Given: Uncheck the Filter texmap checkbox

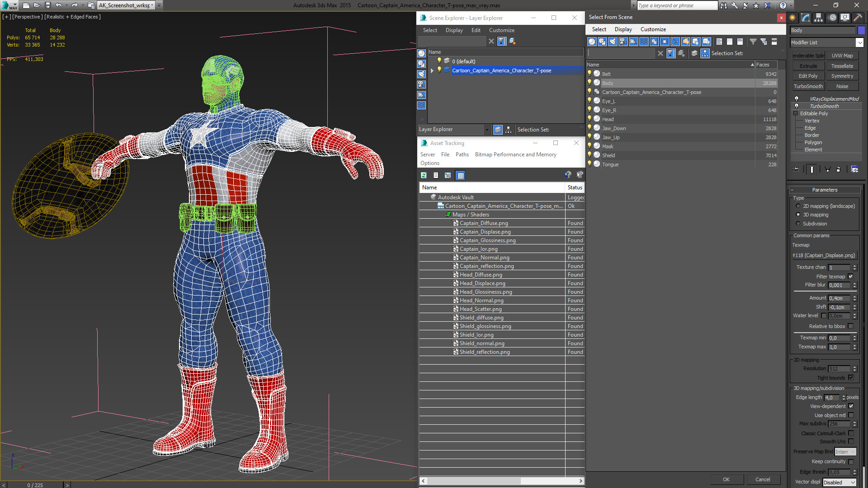Looking at the screenshot, I should point(851,277).
